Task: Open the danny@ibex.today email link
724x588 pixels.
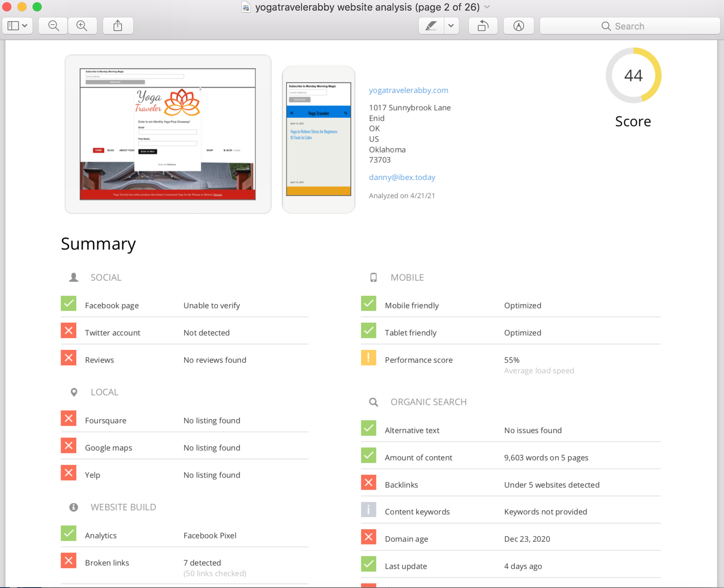Action: (402, 177)
